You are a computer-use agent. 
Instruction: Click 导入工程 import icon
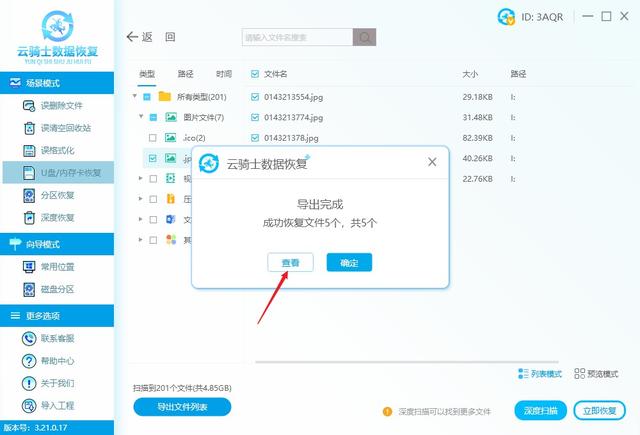pos(29,406)
